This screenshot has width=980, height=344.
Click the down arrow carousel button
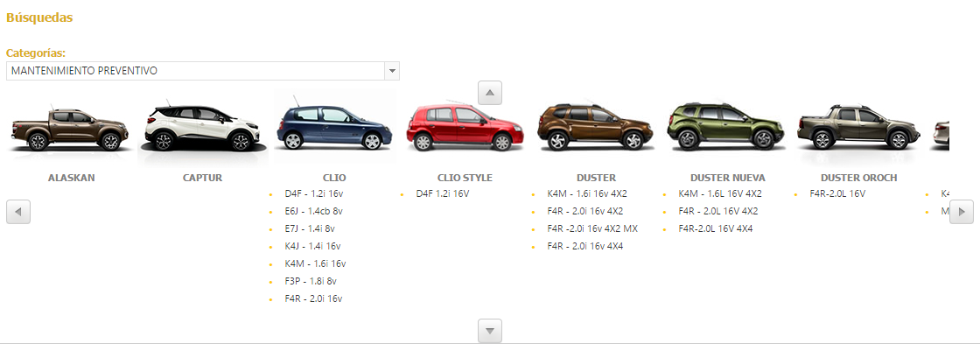pos(490,330)
